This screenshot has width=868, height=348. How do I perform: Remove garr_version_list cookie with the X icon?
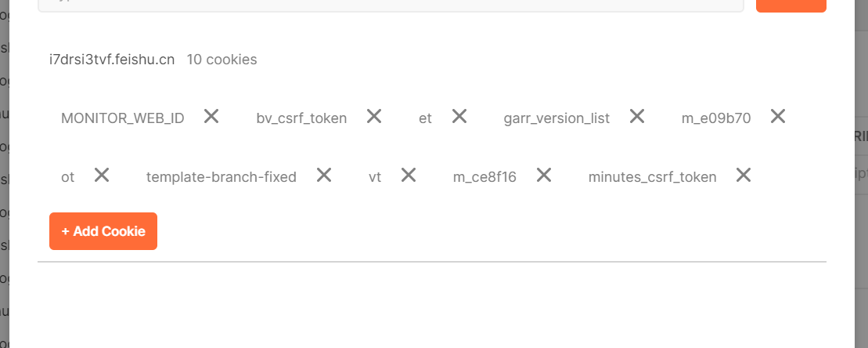point(637,116)
